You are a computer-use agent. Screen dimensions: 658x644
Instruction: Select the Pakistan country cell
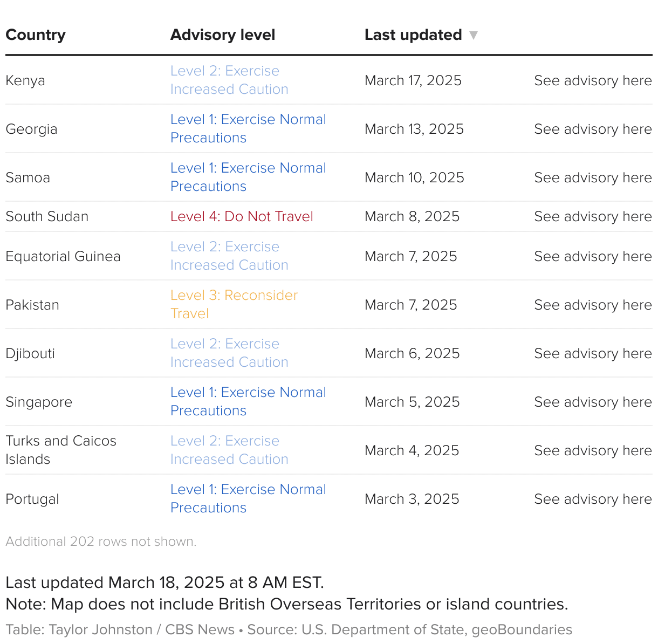click(x=32, y=305)
